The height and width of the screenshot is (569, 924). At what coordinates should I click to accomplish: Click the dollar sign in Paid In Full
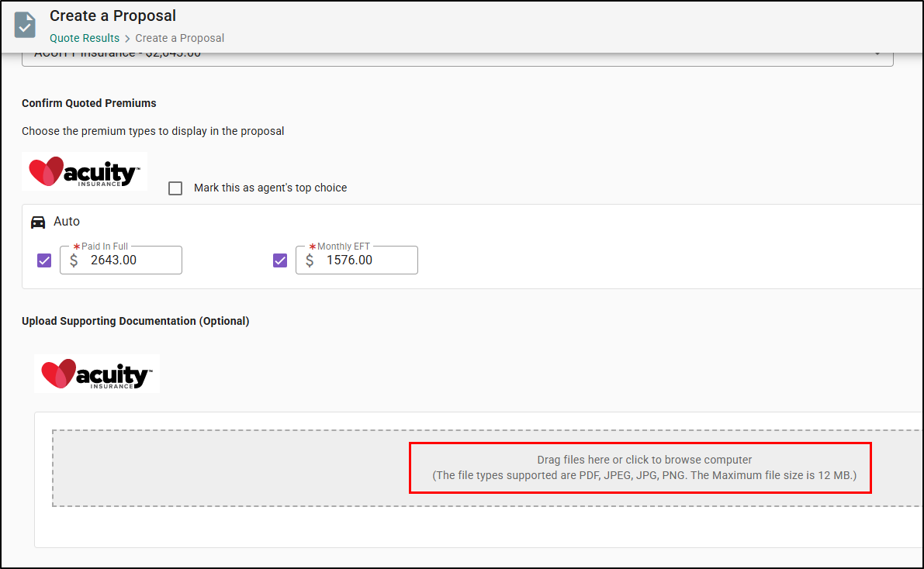coord(74,260)
